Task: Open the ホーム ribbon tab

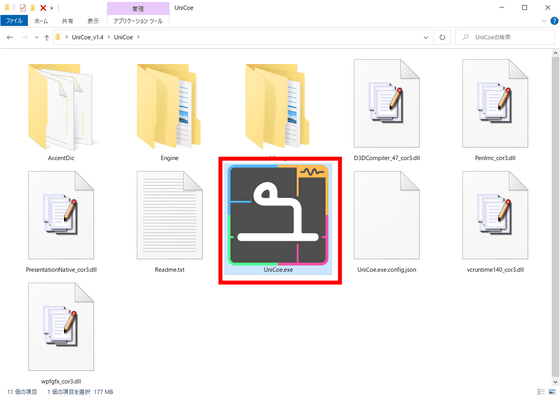Action: click(41, 21)
